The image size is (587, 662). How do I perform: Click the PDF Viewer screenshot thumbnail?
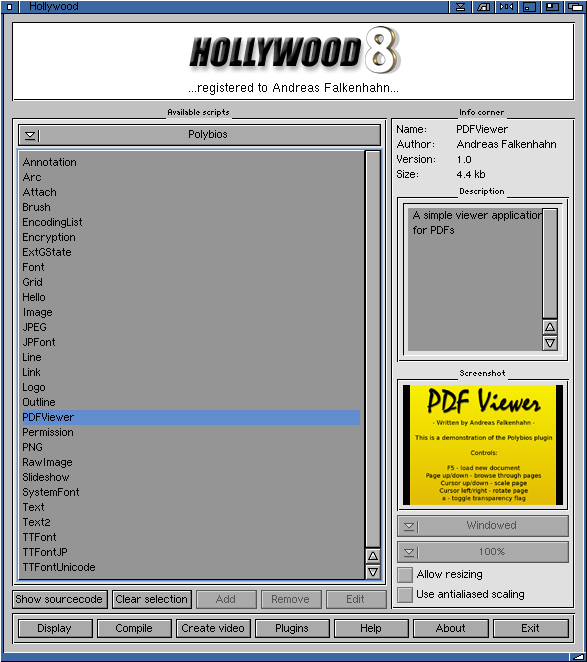pyautogui.click(x=483, y=445)
